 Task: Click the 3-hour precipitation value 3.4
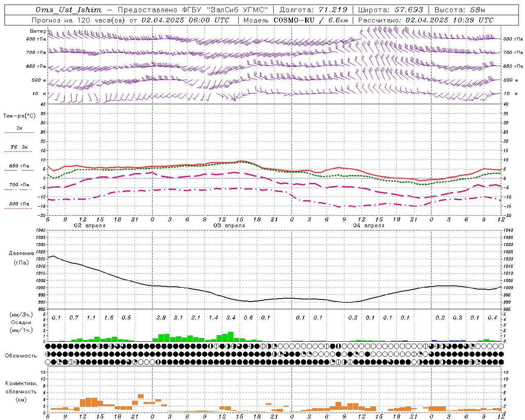click(x=231, y=317)
